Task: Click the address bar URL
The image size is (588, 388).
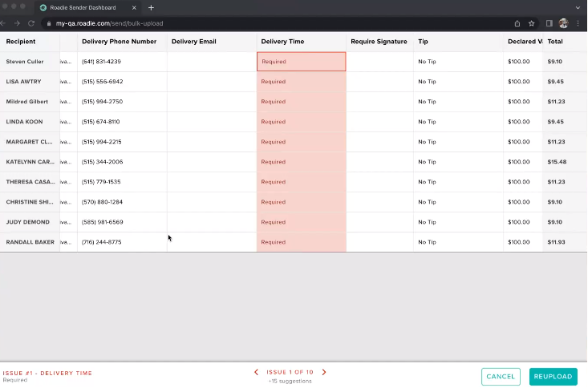Action: (110, 23)
